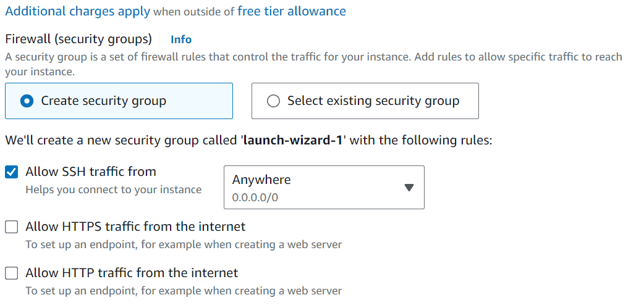Click the 'Create security group' label text
The image size is (644, 308).
[103, 101]
